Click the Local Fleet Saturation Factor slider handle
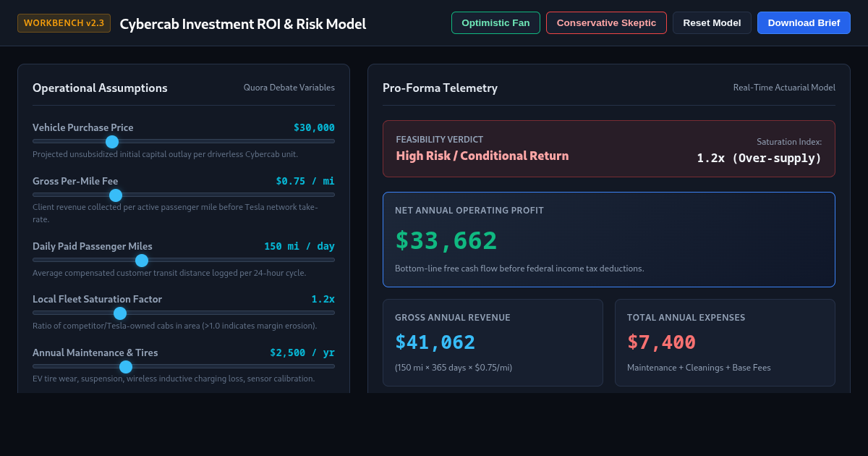This screenshot has height=456, width=868. pyautogui.click(x=120, y=313)
